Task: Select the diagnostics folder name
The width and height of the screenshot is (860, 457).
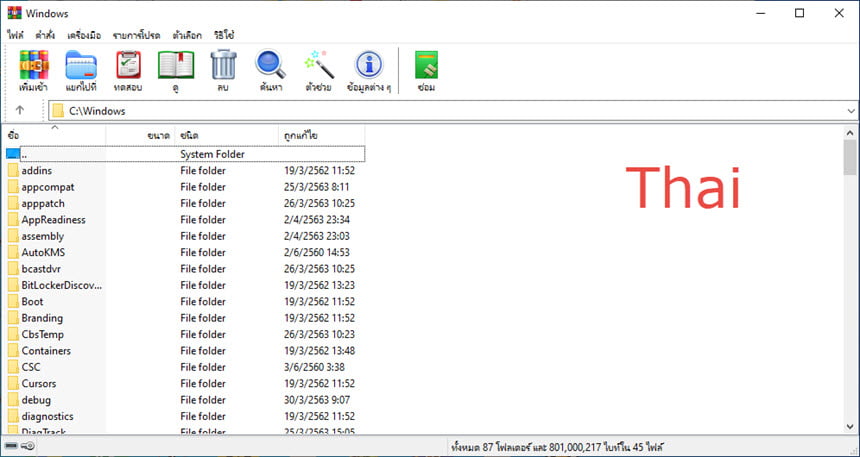Action: click(x=47, y=416)
